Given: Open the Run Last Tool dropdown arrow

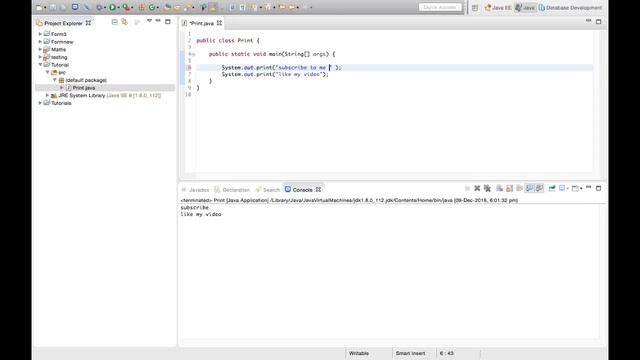Looking at the screenshot, I should pos(132,8).
